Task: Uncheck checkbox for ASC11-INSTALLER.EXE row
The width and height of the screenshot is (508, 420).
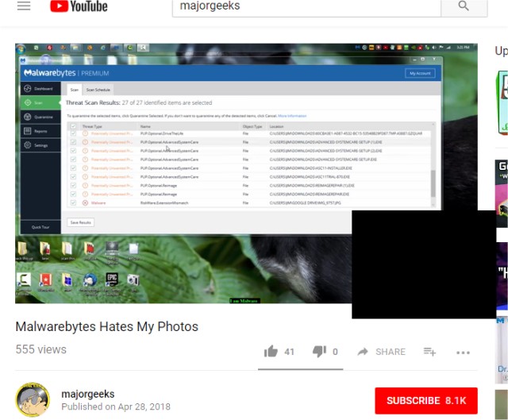Action: pos(73,168)
